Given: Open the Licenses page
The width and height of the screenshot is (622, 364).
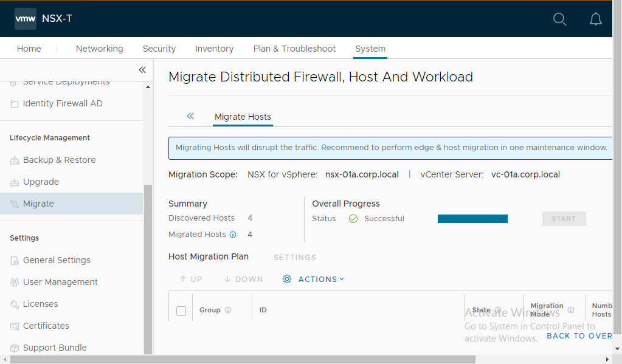Looking at the screenshot, I should 41,304.
